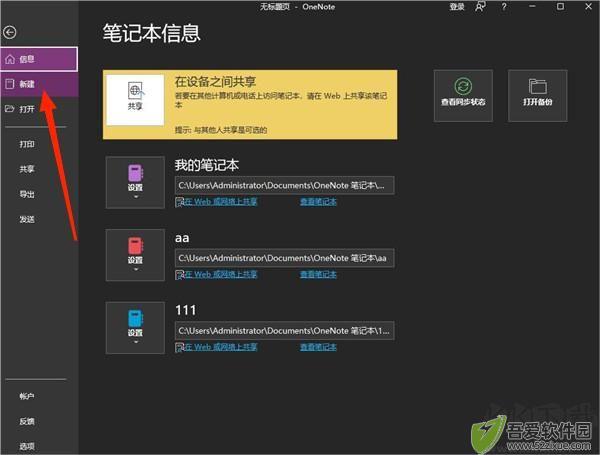The width and height of the screenshot is (600, 455).
Task: Open the 共享 (Share) sidebar item
Action: pyautogui.click(x=27, y=169)
